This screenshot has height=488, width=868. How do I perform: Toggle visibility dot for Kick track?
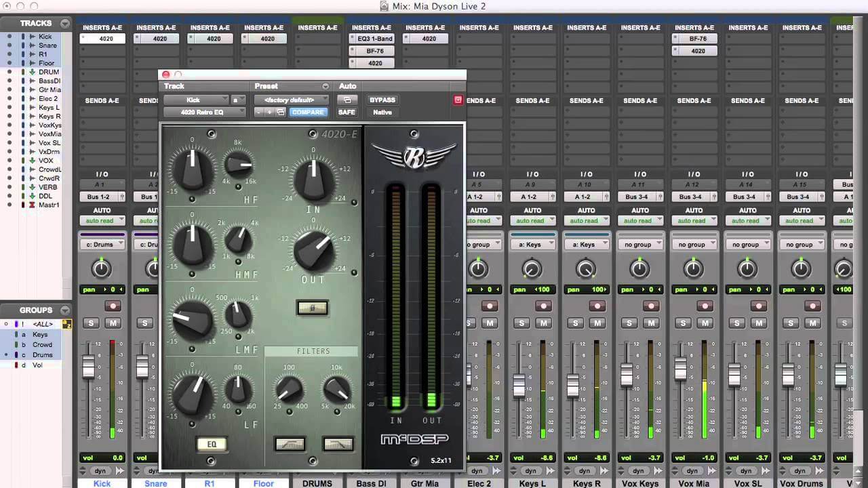coord(9,37)
